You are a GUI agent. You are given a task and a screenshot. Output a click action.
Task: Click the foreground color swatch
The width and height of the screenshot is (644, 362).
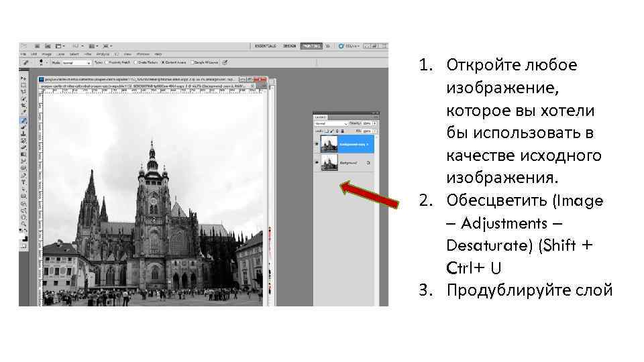pyautogui.click(x=23, y=237)
